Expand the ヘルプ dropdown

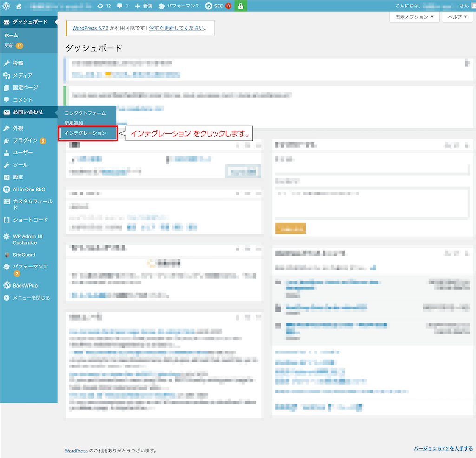click(x=457, y=17)
